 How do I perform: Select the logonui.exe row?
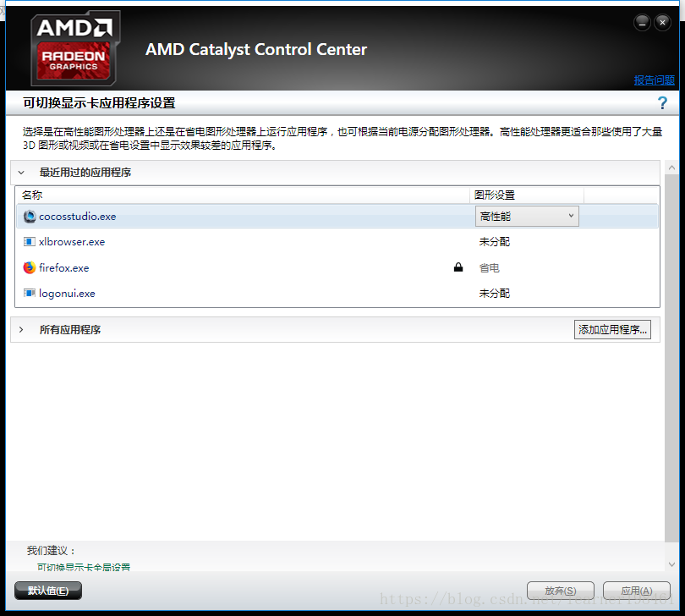(337, 294)
